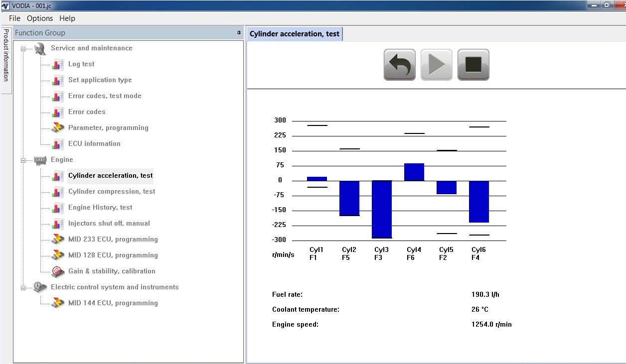Screen dimensions: 626x364
Task: Click the ECU information chart icon
Action: coord(58,144)
